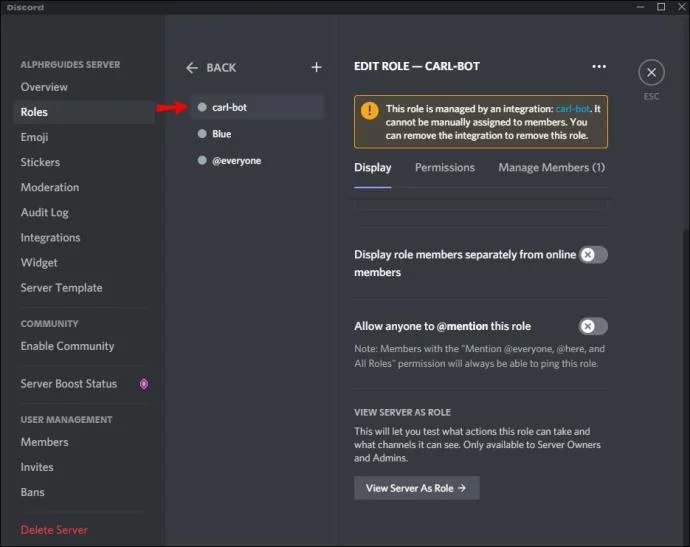Open the Audit Log

[44, 213]
